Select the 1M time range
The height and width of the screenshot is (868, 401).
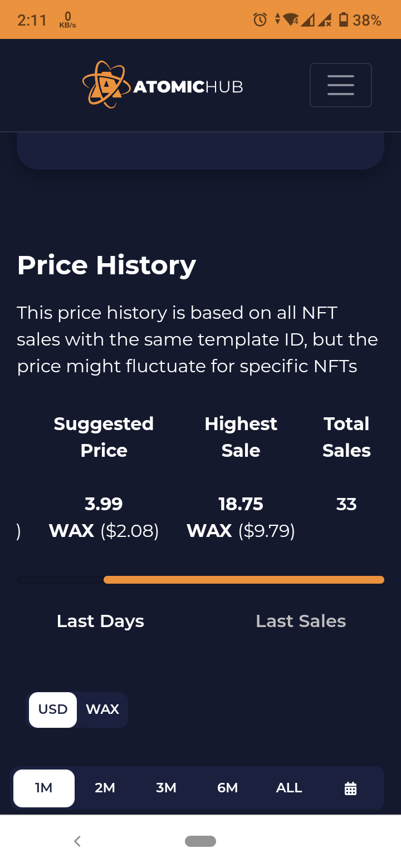coord(44,788)
